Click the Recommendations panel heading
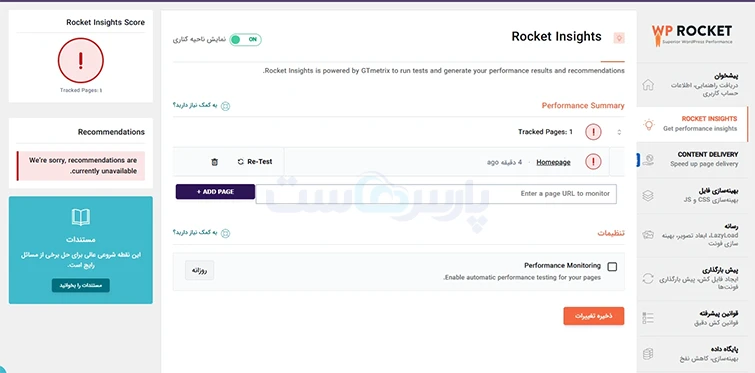 (111, 132)
